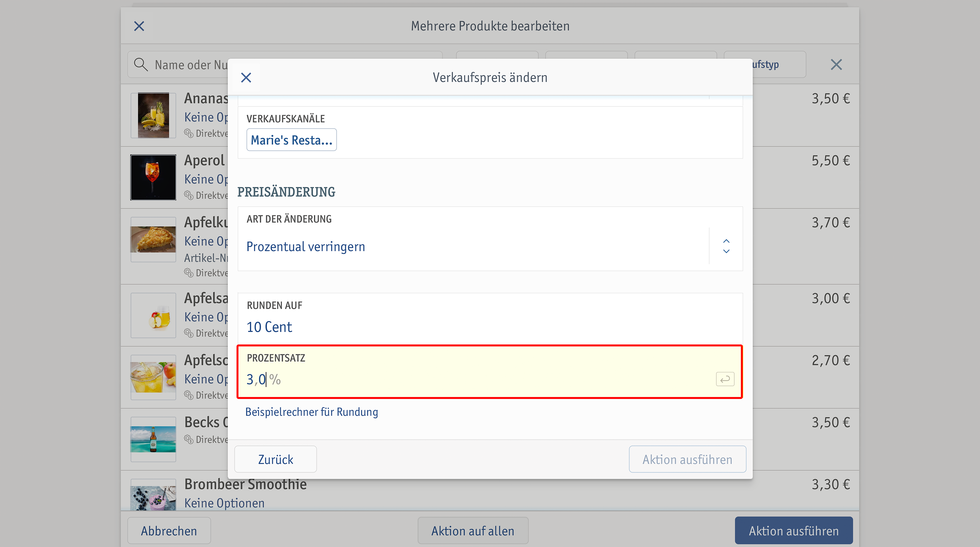This screenshot has height=547, width=980.
Task: Select the Marie's Resta... sales channel chip
Action: pyautogui.click(x=291, y=140)
